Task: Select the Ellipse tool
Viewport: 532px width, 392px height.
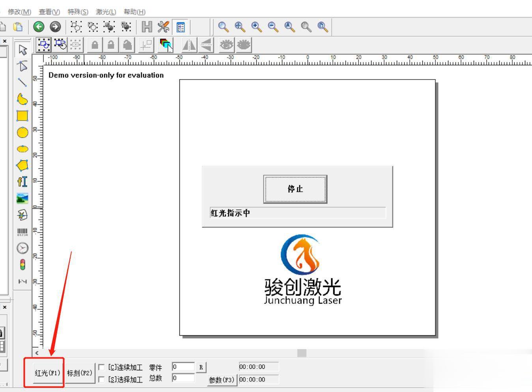Action: (x=22, y=149)
